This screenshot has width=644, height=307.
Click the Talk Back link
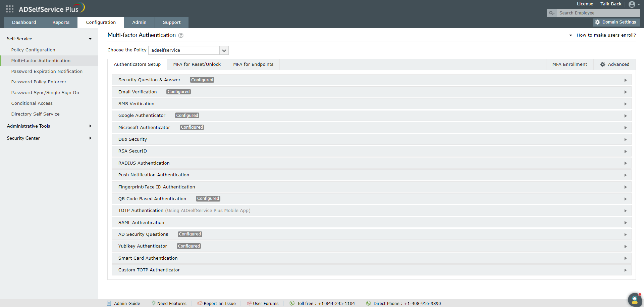tap(611, 4)
